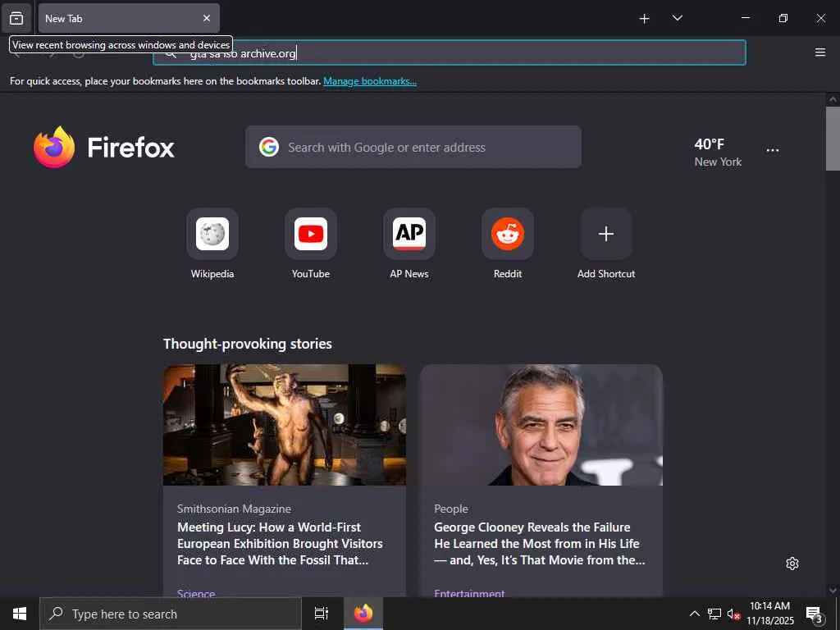Open the taskbar clock showing 10:14 AM
This screenshot has width=840, height=630.
[769, 614]
